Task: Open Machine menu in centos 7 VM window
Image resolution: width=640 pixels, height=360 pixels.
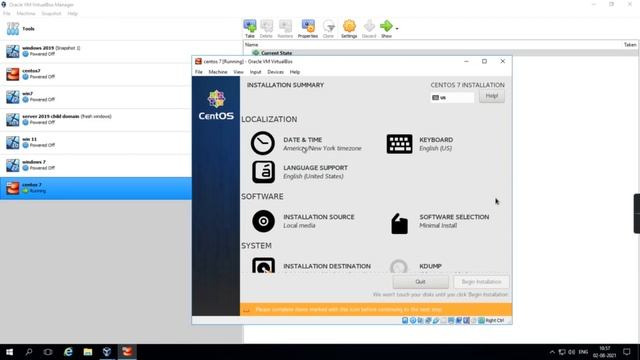Action: 218,72
